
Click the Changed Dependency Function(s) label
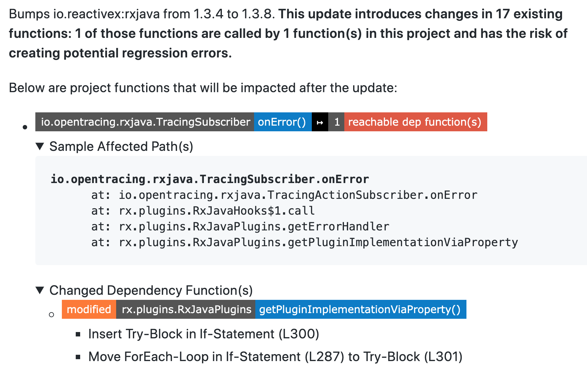(151, 290)
